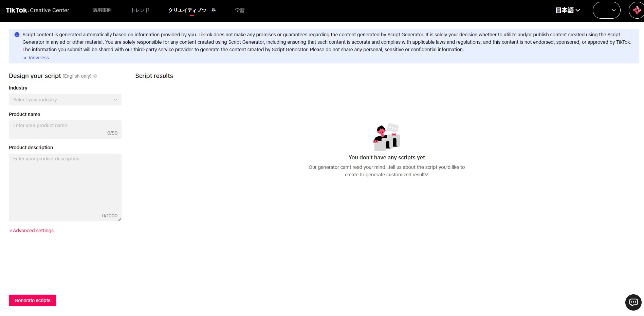Go to the トレンド menu
Viewport: 644px width, 316px height.
click(140, 10)
